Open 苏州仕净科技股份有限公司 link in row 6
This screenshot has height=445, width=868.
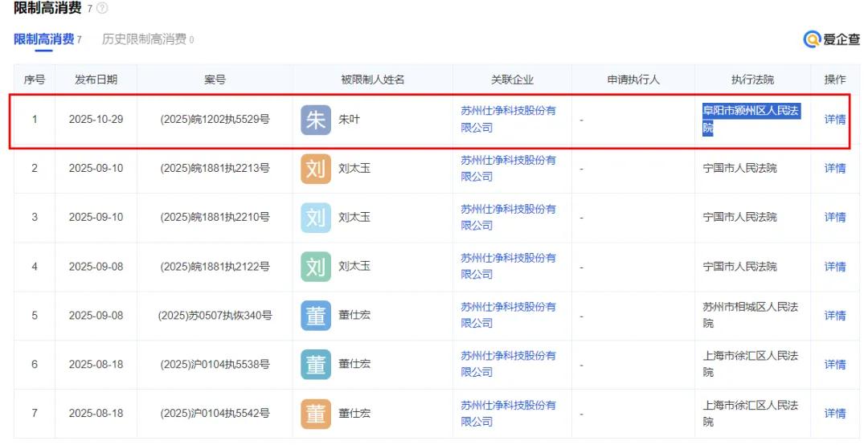[x=508, y=364]
